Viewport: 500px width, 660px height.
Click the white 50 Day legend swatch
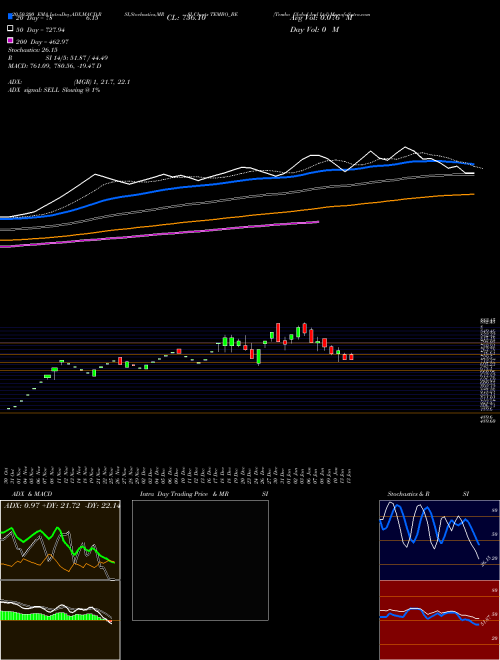click(10, 29)
